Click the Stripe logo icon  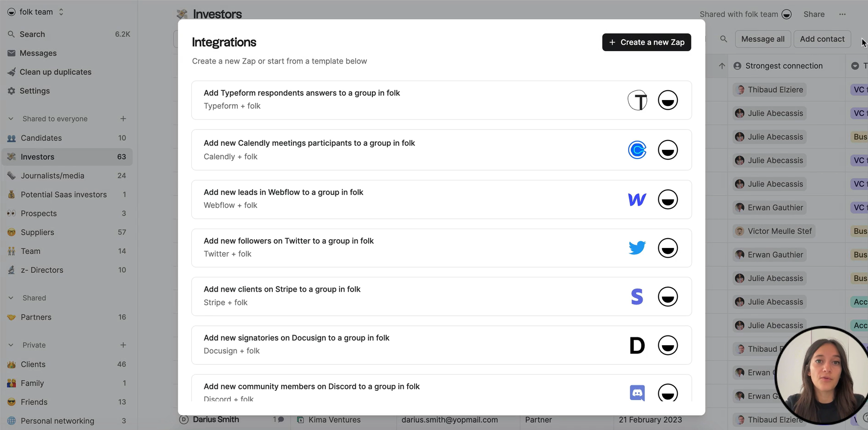pos(637,297)
